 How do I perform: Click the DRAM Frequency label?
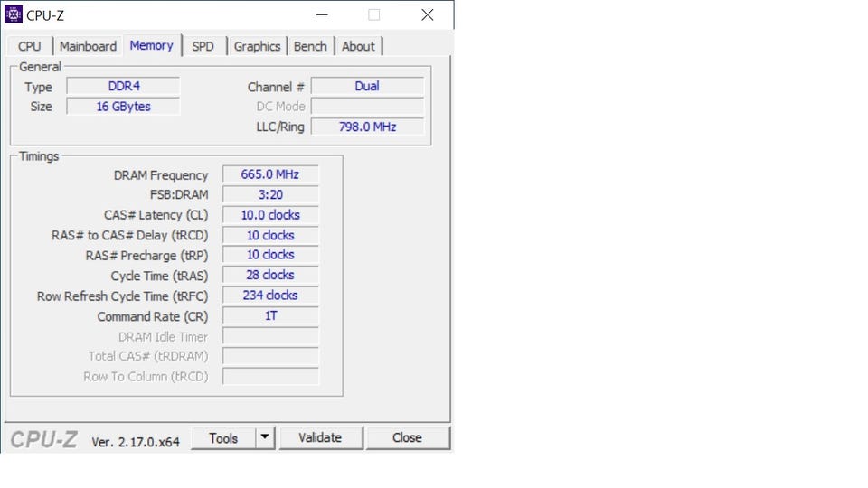pos(161,175)
